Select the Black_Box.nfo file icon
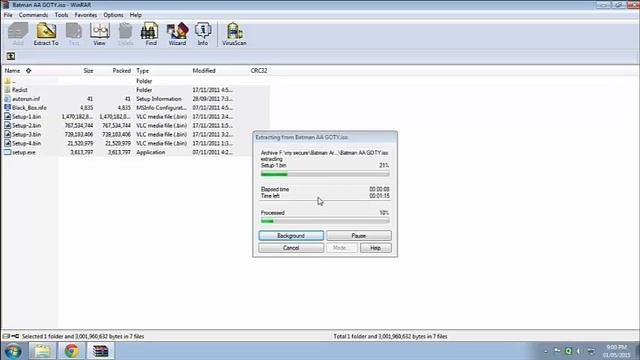 pos(7,107)
